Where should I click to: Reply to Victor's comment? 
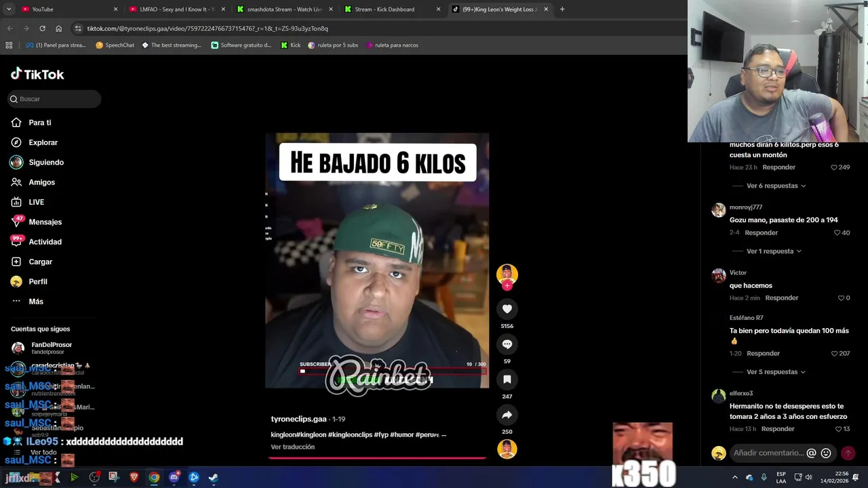click(x=781, y=298)
